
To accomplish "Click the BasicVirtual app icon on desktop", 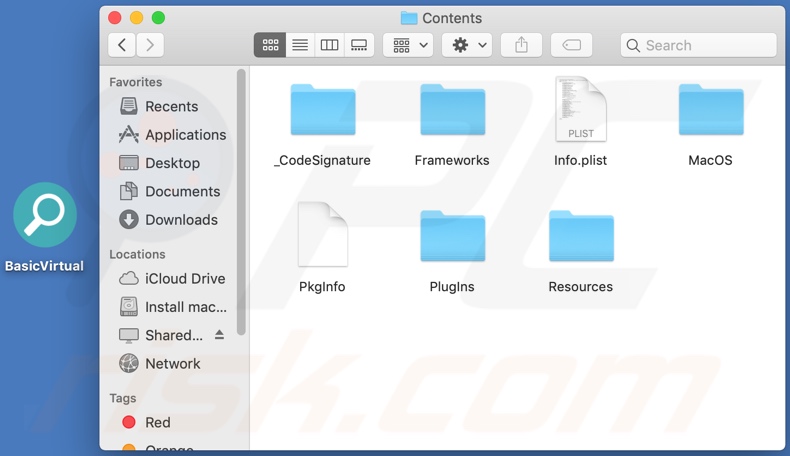I will (45, 216).
